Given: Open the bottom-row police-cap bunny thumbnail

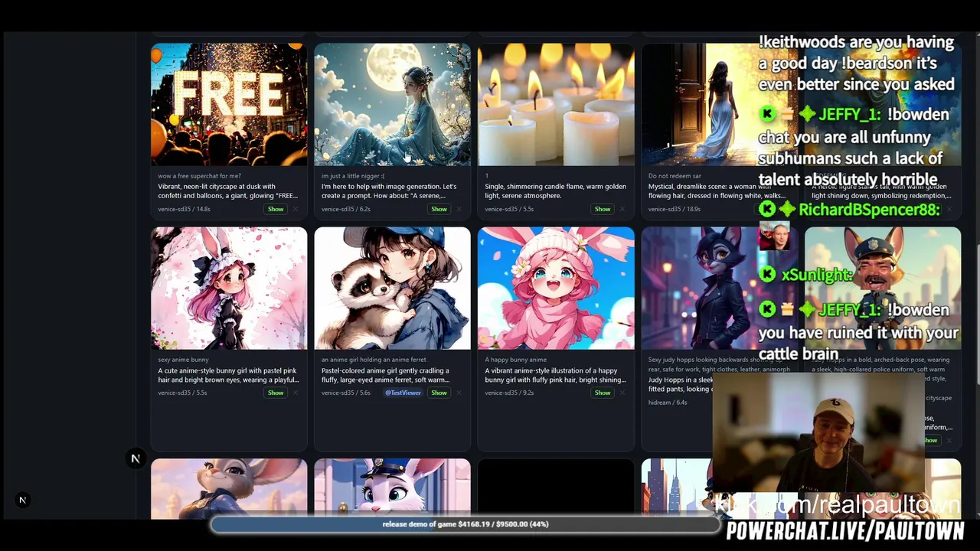Looking at the screenshot, I should (392, 489).
